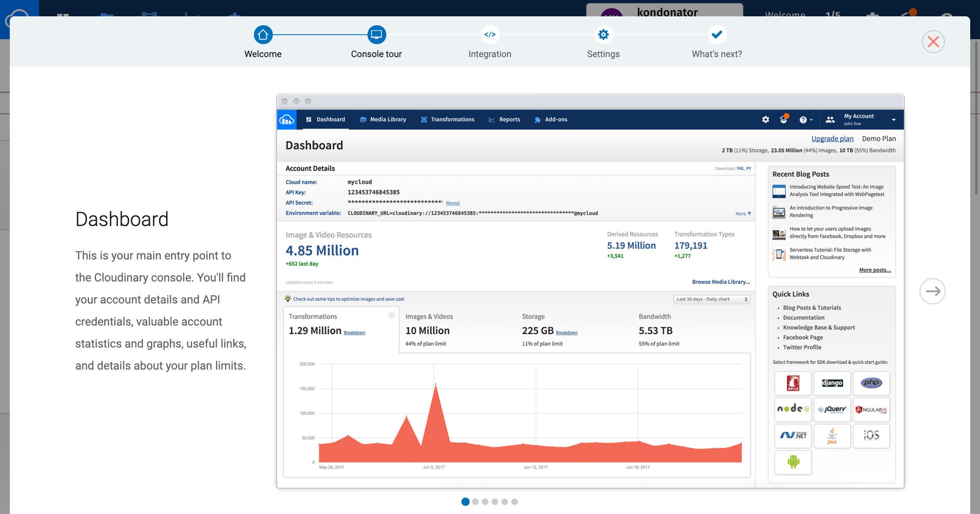Click the kondonator account name in header
This screenshot has width=980, height=514.
pyautogui.click(x=667, y=12)
